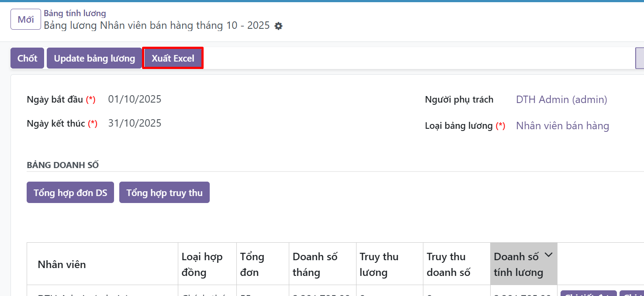Click Tổng hợp đơn DS button
The width and height of the screenshot is (644, 296).
pyautogui.click(x=70, y=193)
